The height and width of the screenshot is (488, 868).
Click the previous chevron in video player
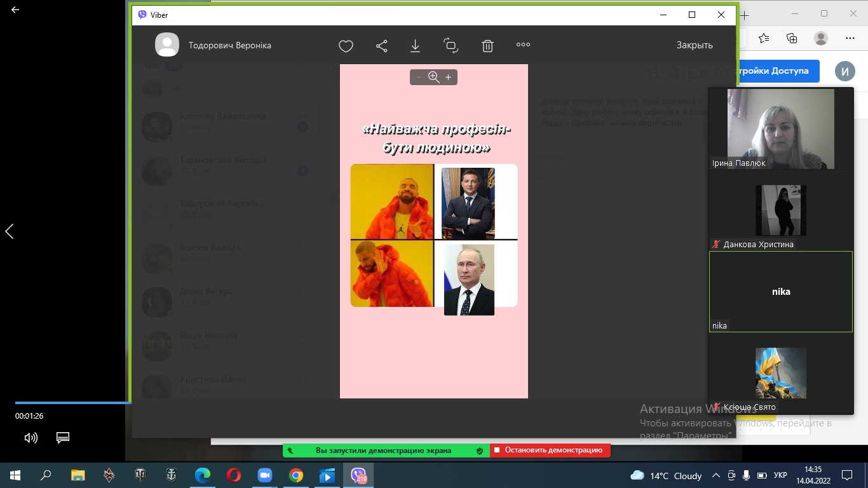coord(10,231)
